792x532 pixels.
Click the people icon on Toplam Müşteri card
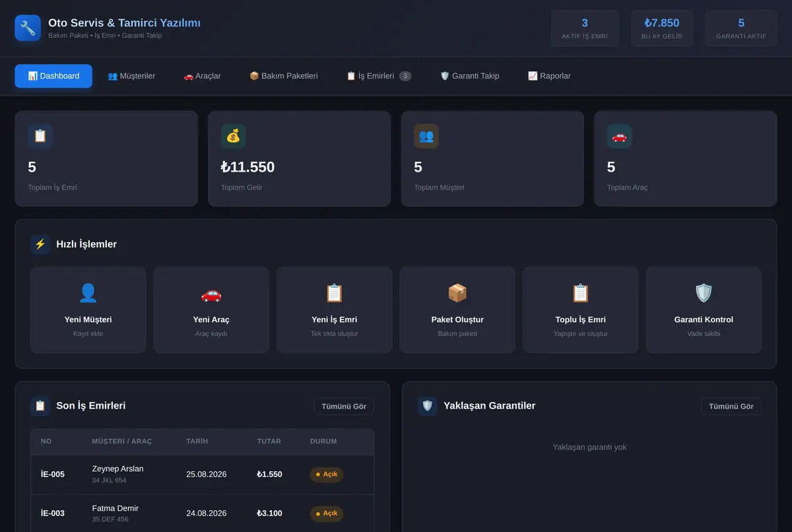coord(426,136)
